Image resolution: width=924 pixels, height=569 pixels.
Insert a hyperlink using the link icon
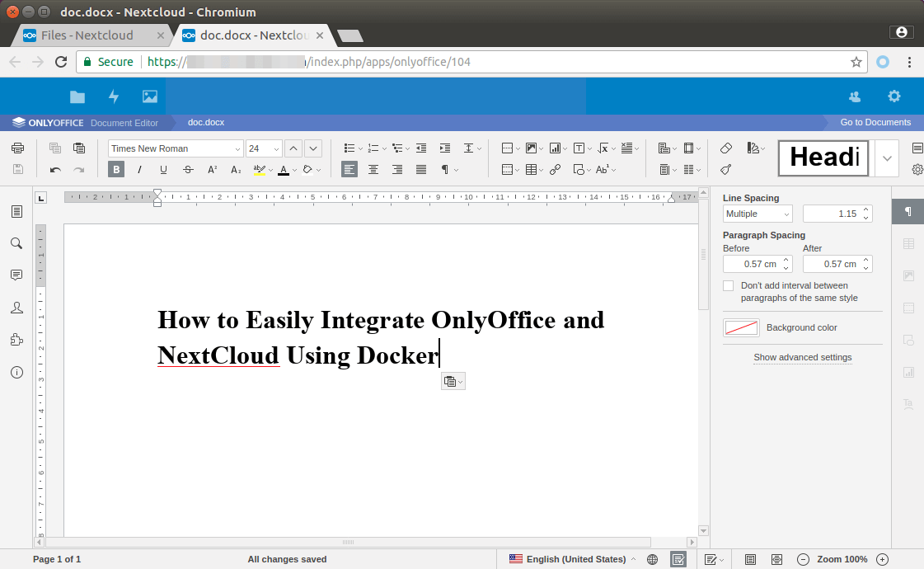tap(555, 170)
